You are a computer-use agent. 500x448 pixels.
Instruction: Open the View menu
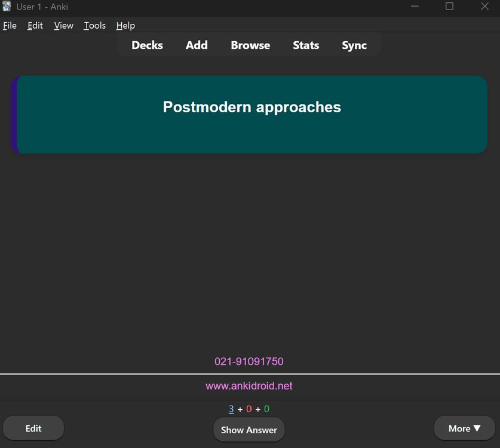click(63, 26)
